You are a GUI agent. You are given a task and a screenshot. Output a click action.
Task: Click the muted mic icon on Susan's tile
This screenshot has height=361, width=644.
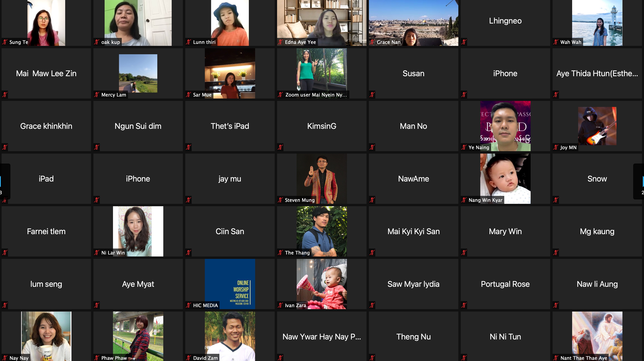point(372,95)
